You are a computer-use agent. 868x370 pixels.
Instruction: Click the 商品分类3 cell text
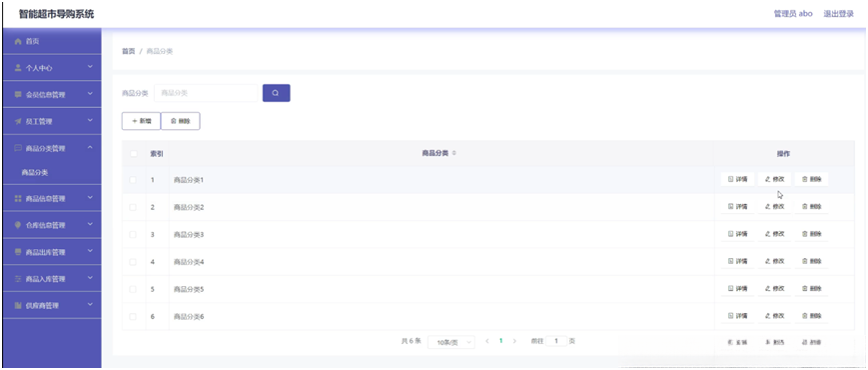[x=189, y=235]
